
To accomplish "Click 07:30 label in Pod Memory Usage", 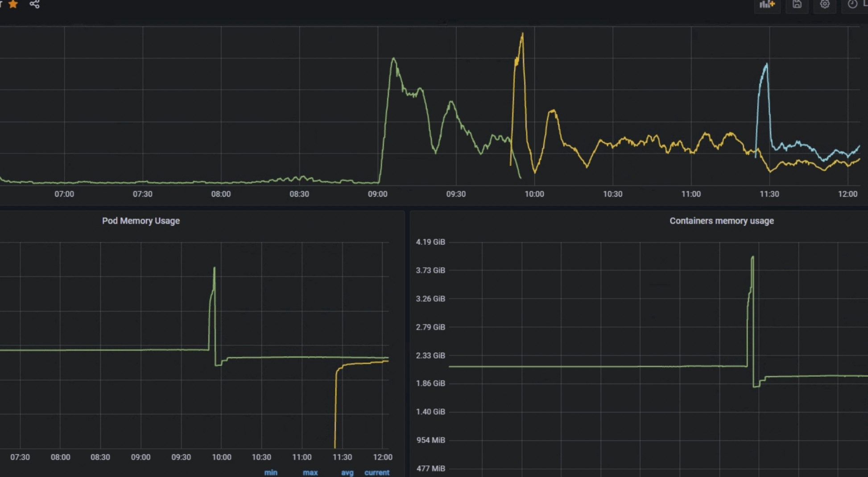I will coord(20,457).
